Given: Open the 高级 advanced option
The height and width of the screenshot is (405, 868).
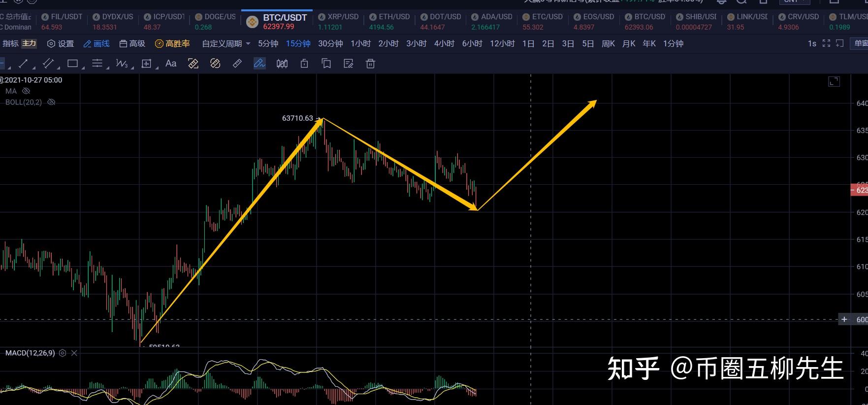Looking at the screenshot, I should [132, 44].
